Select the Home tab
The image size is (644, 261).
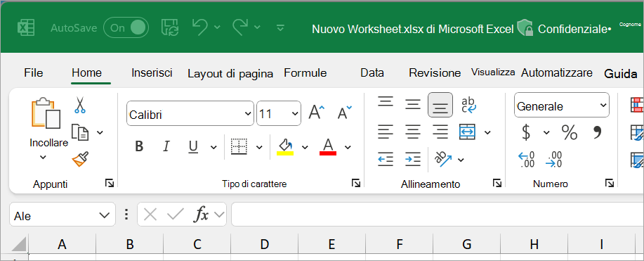coord(86,73)
